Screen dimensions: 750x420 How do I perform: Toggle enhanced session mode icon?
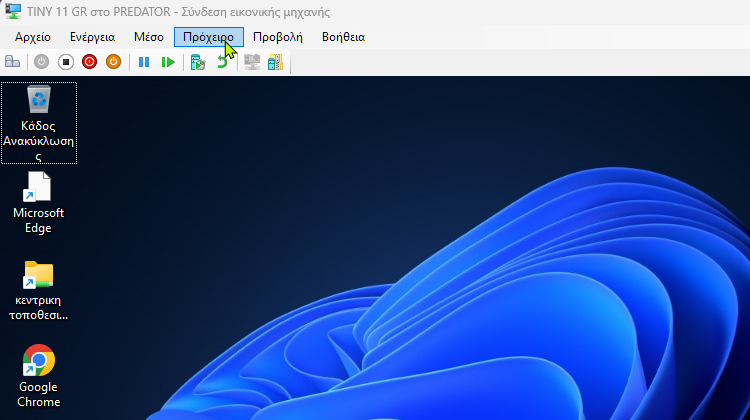(252, 62)
